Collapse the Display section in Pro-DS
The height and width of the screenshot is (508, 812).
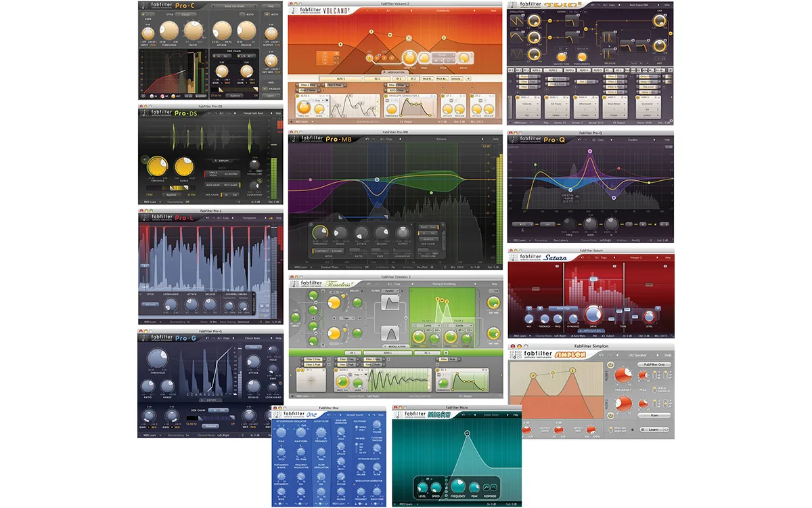coord(222,161)
